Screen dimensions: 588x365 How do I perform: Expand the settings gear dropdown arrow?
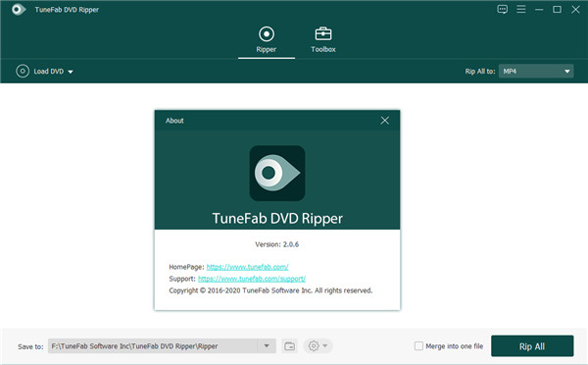tap(325, 345)
